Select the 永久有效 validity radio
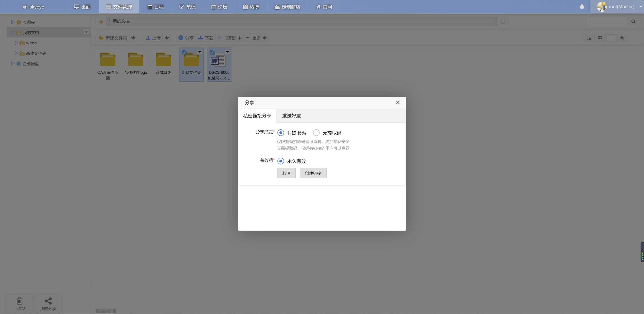 click(280, 161)
